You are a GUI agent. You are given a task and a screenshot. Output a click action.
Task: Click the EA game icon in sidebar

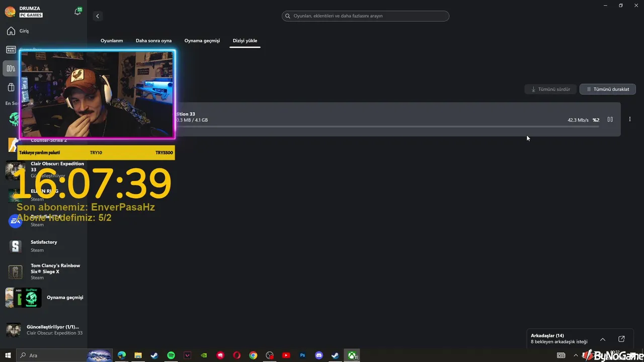pyautogui.click(x=15, y=221)
